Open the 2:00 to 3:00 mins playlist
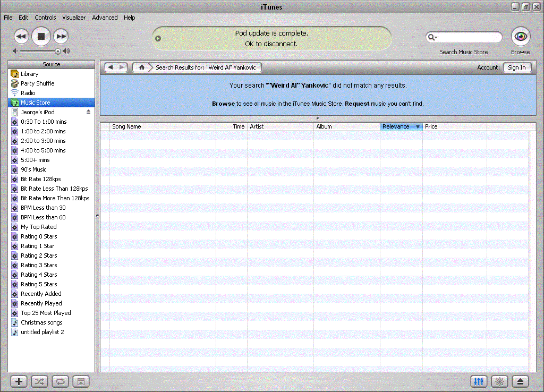 52,141
